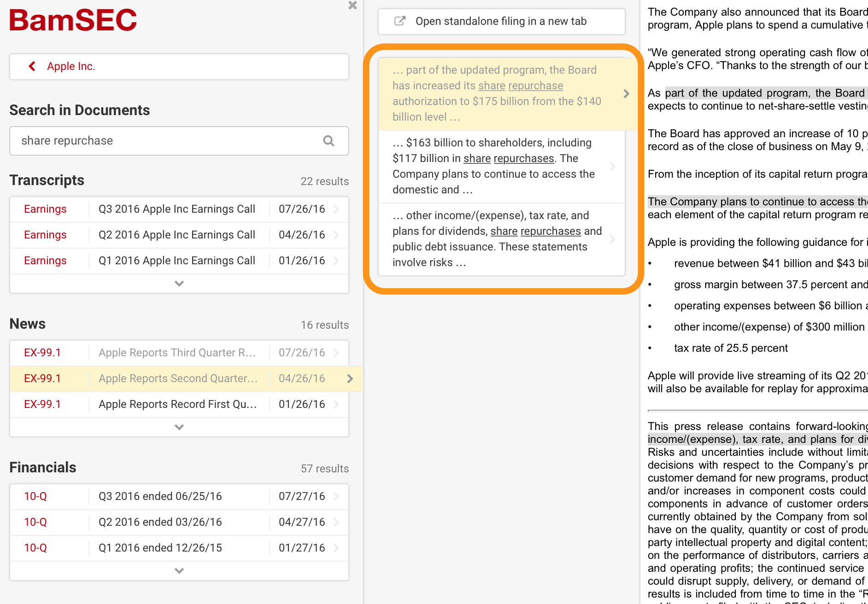Click the arrow on selected Second Quarter news row

[x=350, y=378]
